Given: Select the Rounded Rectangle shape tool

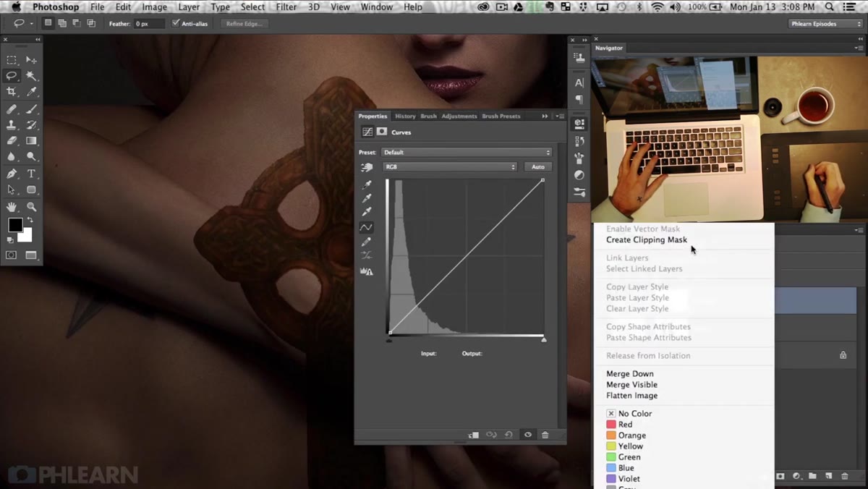Looking at the screenshot, I should click(x=31, y=190).
